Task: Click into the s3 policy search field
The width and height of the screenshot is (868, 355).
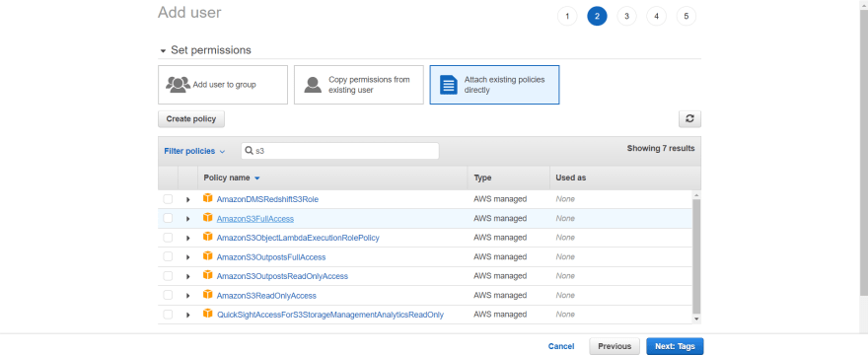Action: (340, 151)
